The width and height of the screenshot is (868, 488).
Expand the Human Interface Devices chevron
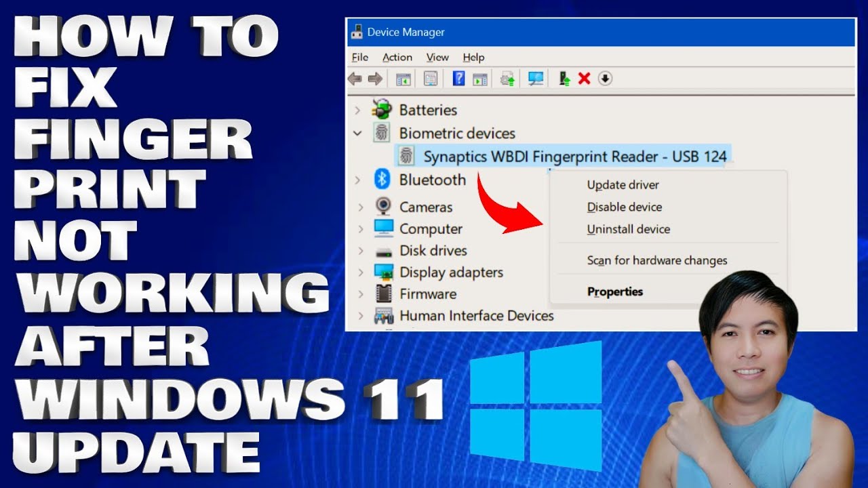(361, 315)
